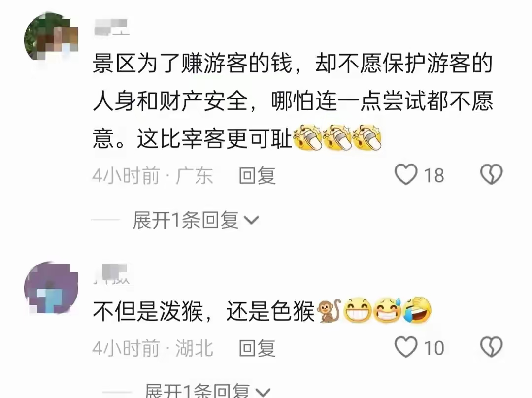Open the first commenter's avatar
Screen dimensions: 532x398
(x=51, y=38)
